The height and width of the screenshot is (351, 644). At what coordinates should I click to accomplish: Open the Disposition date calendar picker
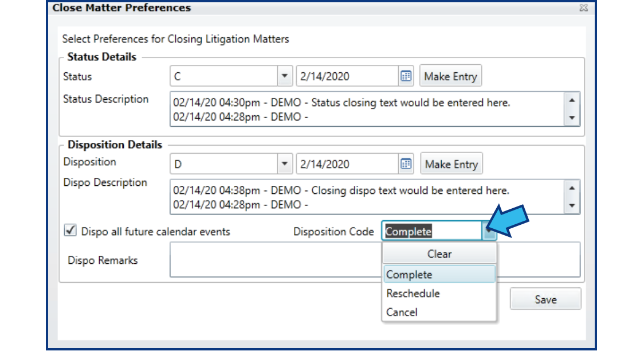tap(407, 163)
